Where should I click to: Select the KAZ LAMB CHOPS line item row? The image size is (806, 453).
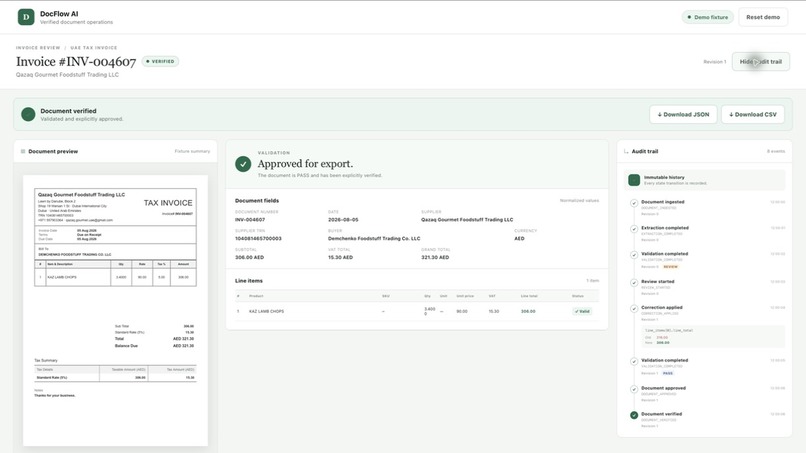tap(417, 311)
